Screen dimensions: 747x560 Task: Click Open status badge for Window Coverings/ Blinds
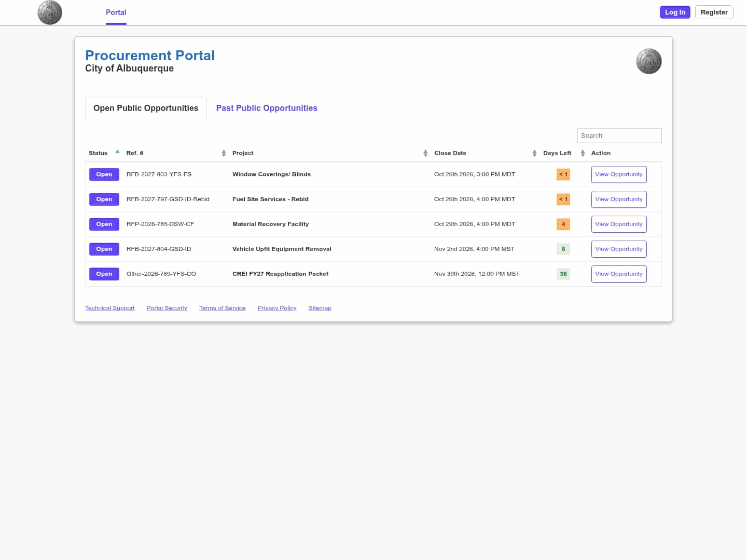(104, 175)
